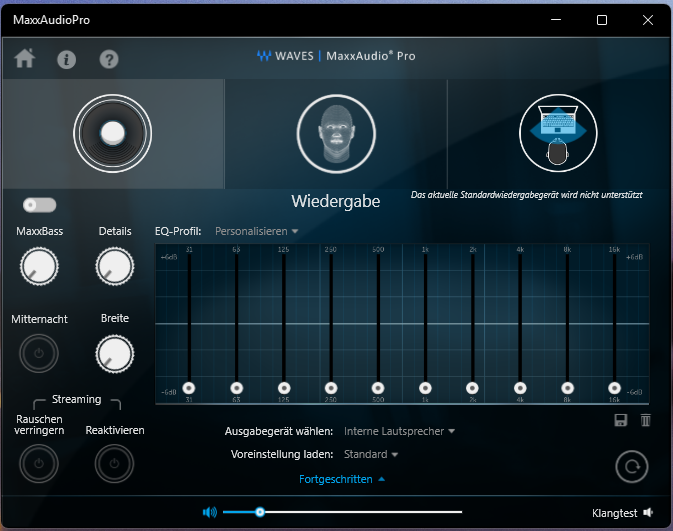
Task: Open the Ausgabegerät Interne Lautsprecher dropdown
Action: tap(399, 431)
